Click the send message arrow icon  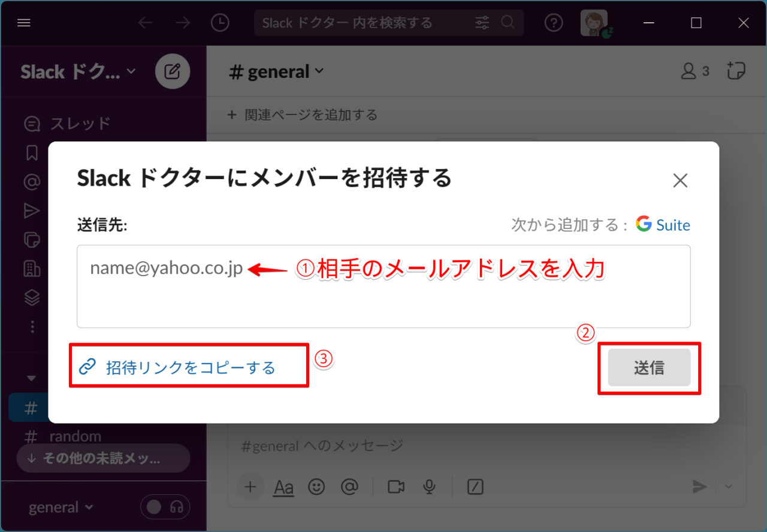click(x=699, y=487)
